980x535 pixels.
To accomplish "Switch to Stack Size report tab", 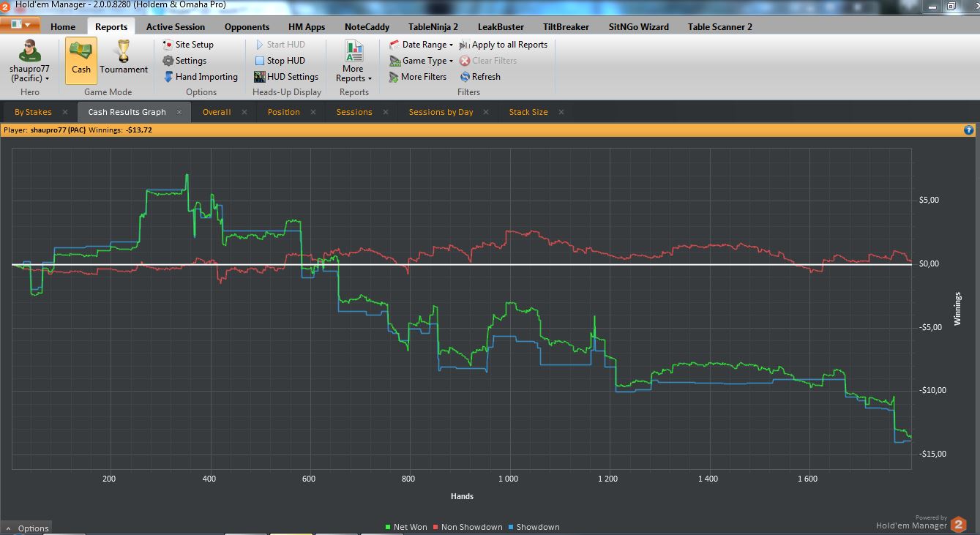I will pyautogui.click(x=528, y=112).
